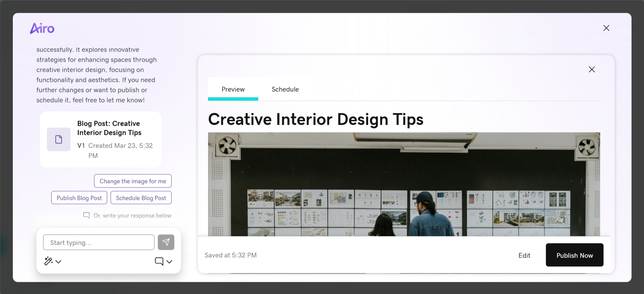This screenshot has width=644, height=294.
Task: Click the Saved at 5:32 PM status
Action: 231,255
